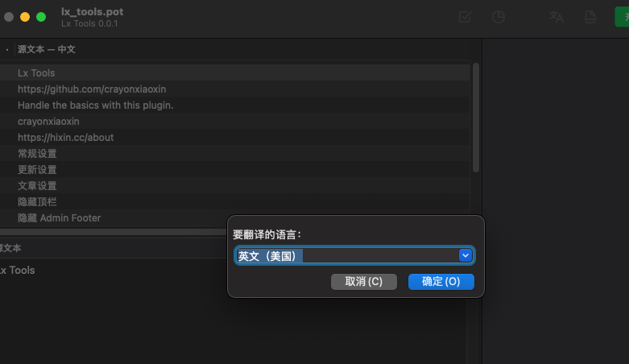The image size is (629, 364).
Task: Select the https://hixin.cc/about row
Action: [65, 138]
